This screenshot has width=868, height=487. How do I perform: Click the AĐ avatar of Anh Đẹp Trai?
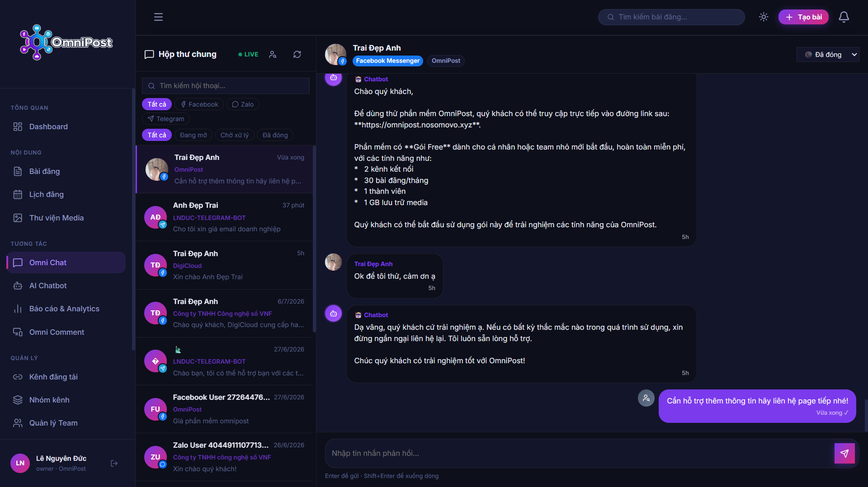click(156, 217)
